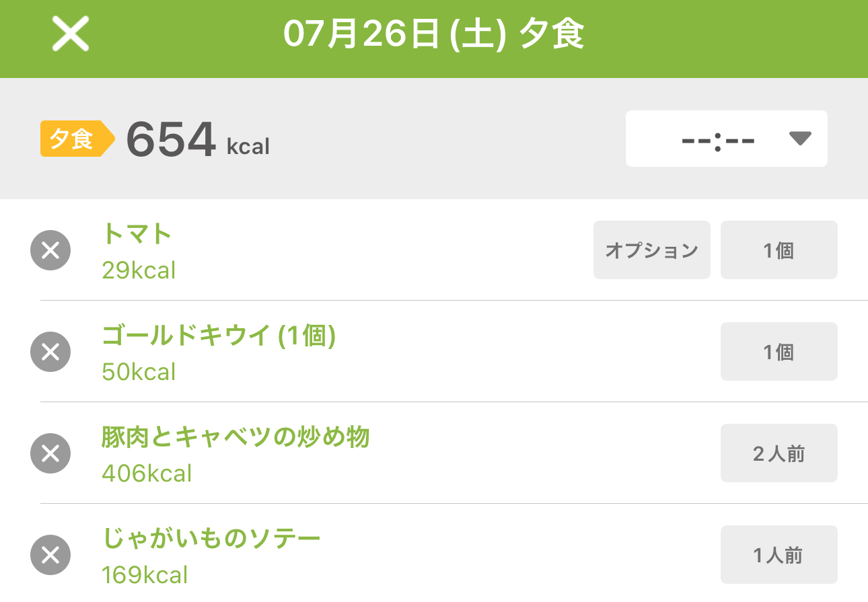The image size is (868, 602).
Task: Delete 豚肉とキャベツの炒め物 using its X icon
Action: pyautogui.click(x=50, y=453)
